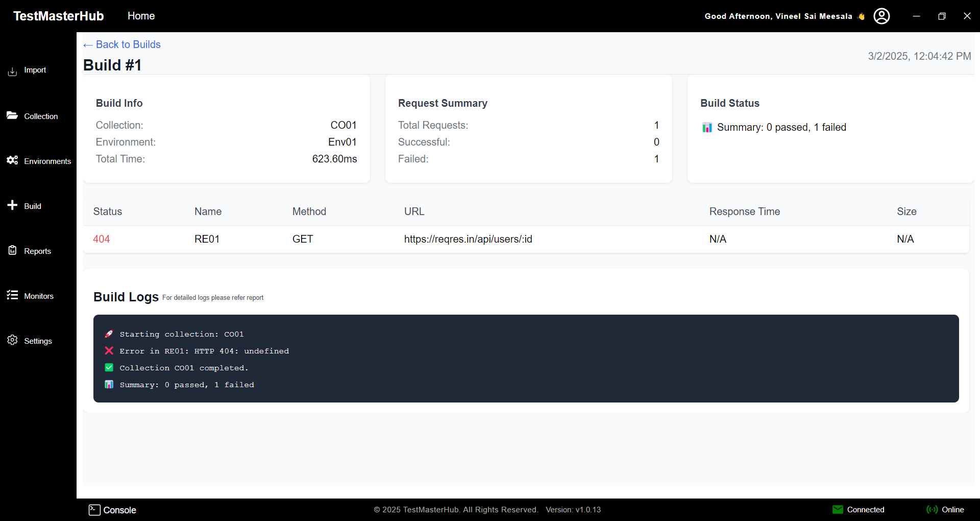Click the 404 status cell
Viewport: 980px width, 521px height.
pyautogui.click(x=102, y=239)
